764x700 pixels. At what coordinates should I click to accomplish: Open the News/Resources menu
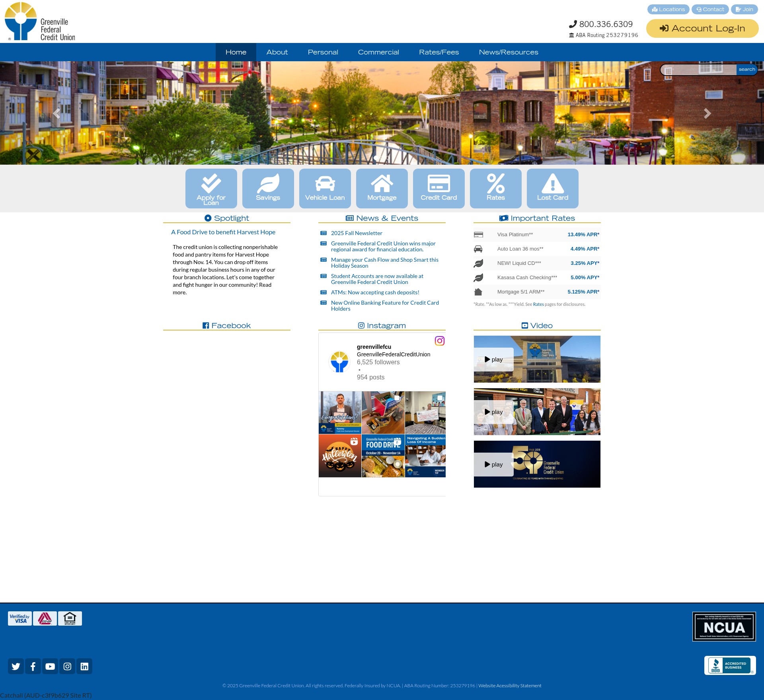point(509,52)
